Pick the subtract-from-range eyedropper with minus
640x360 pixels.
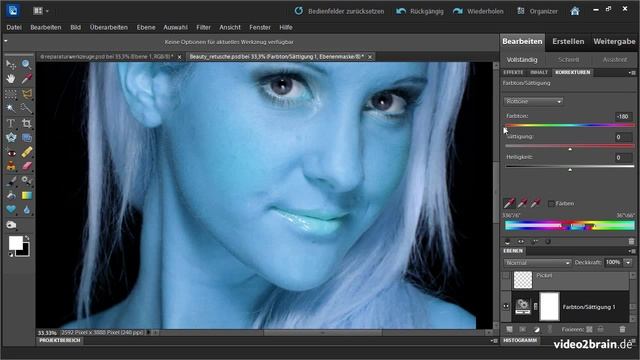point(536,203)
